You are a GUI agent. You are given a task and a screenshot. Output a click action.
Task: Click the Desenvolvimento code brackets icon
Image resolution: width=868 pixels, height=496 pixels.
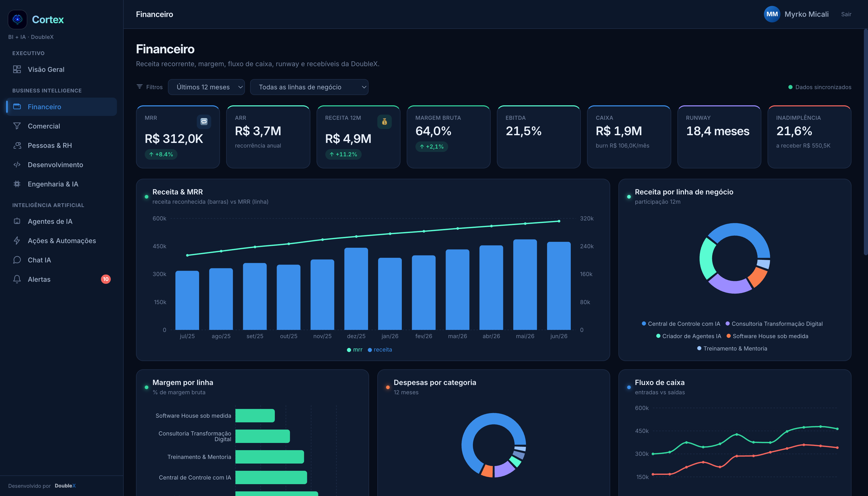(17, 165)
